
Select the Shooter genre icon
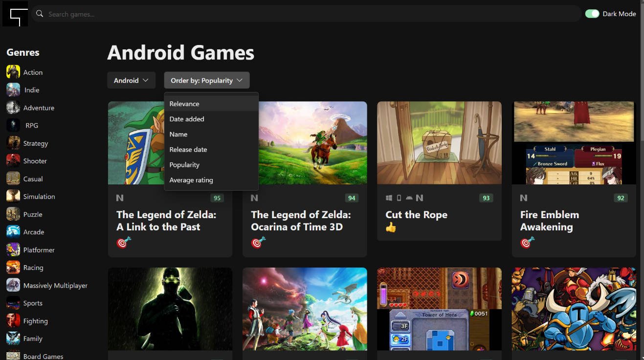click(x=13, y=160)
